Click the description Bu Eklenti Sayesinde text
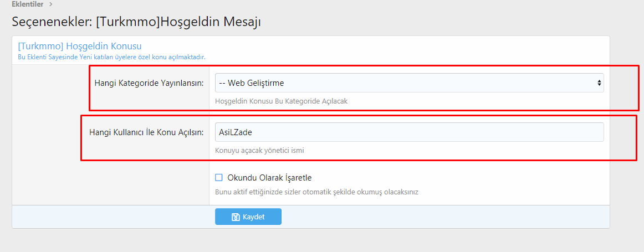Screen dimensions: 644x252 [112, 57]
